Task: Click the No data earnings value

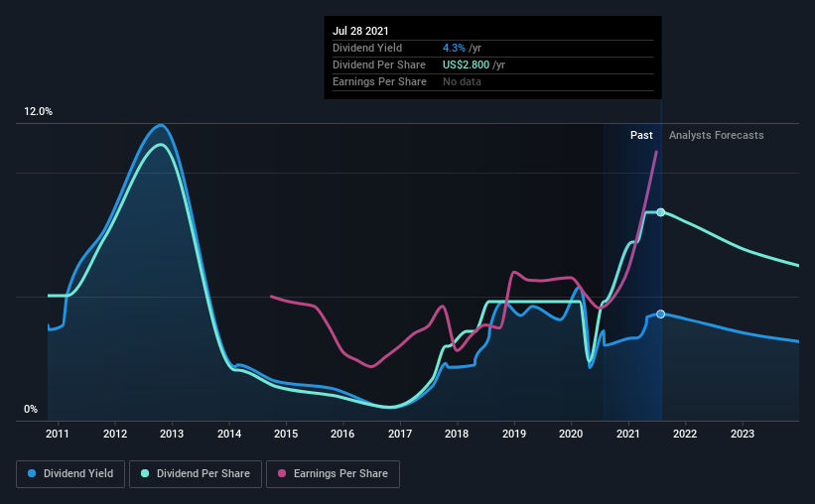Action: click(462, 81)
